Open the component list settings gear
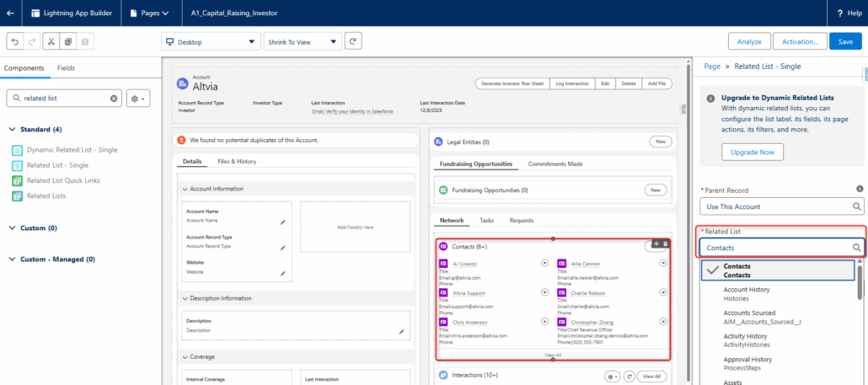868x385 pixels. coord(137,99)
